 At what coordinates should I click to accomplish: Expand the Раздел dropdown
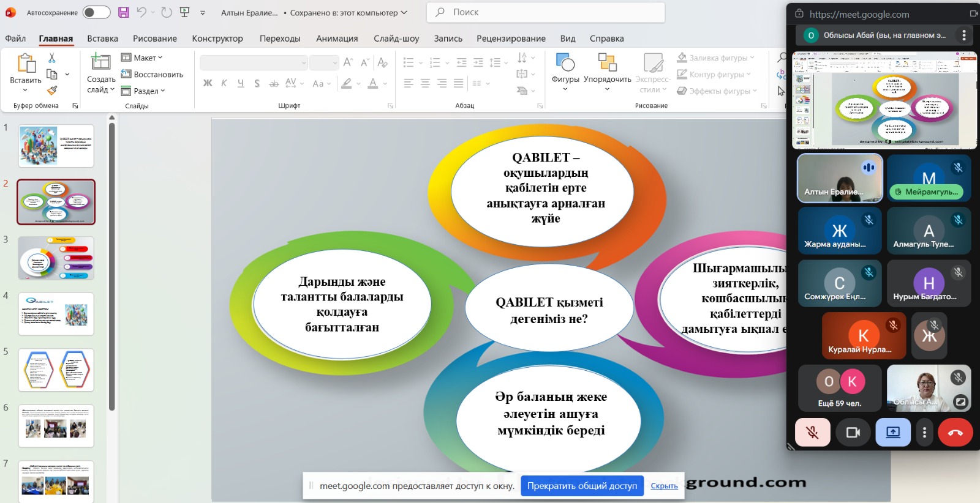143,91
